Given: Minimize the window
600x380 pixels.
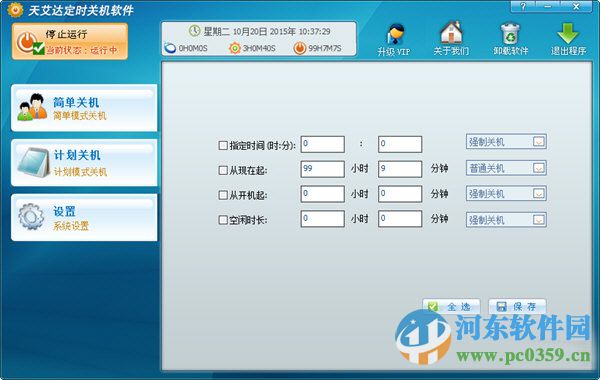Looking at the screenshot, I should point(548,7).
